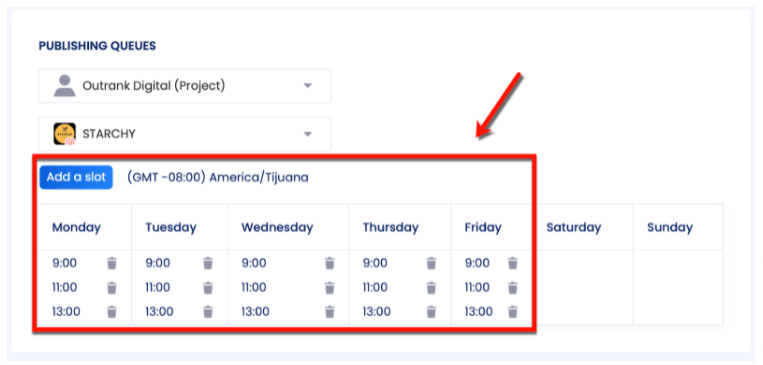Click the Tuesday column header
This screenshot has width=763, height=365.
click(171, 227)
